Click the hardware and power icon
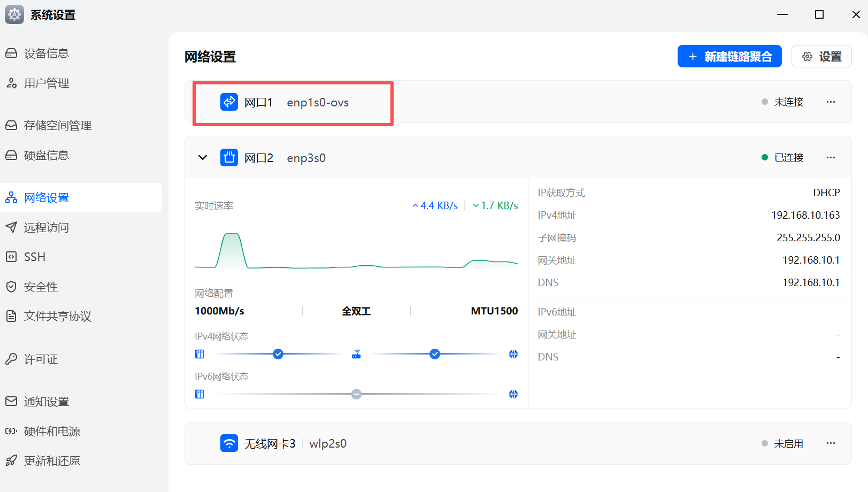868x492 pixels. click(11, 431)
